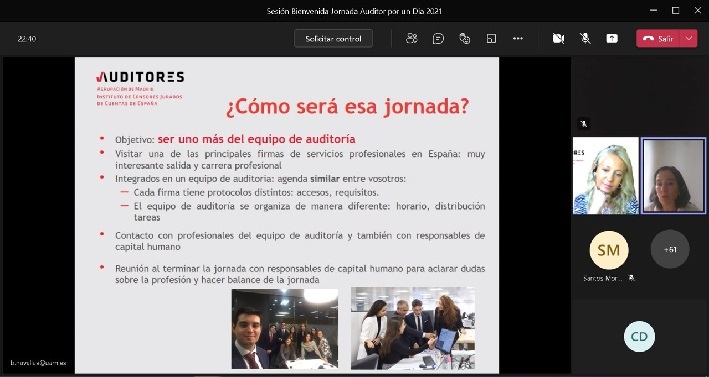Viewport: 709px width, 377px height.
Task: Expand the dropdown arrow beside Salir
Action: (x=689, y=39)
